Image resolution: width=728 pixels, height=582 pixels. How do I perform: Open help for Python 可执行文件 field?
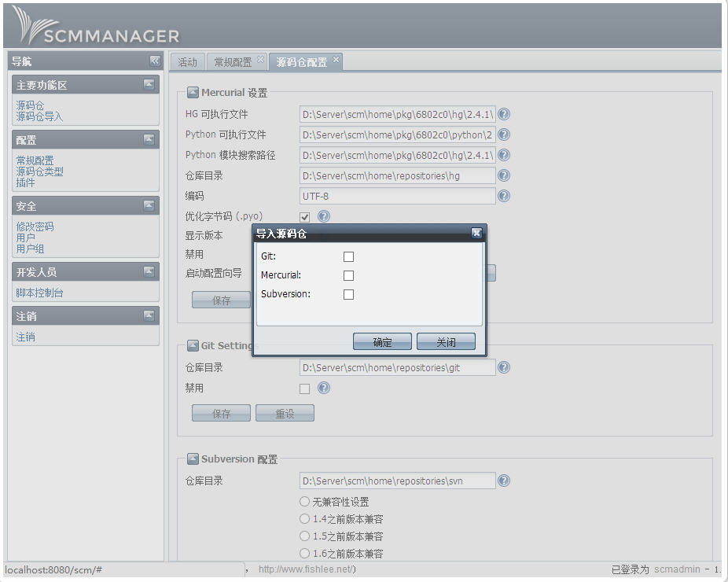pos(504,134)
